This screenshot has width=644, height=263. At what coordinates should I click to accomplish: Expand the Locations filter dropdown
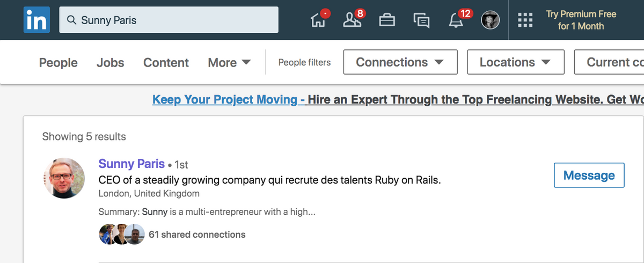point(515,62)
